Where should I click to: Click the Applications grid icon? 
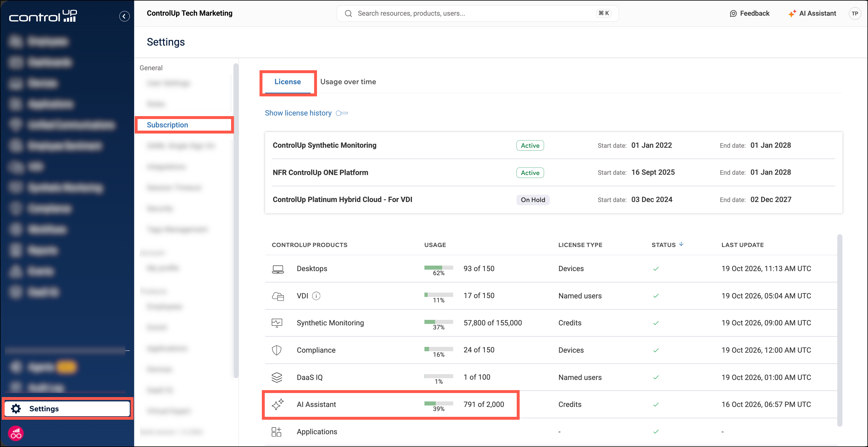pyautogui.click(x=276, y=432)
